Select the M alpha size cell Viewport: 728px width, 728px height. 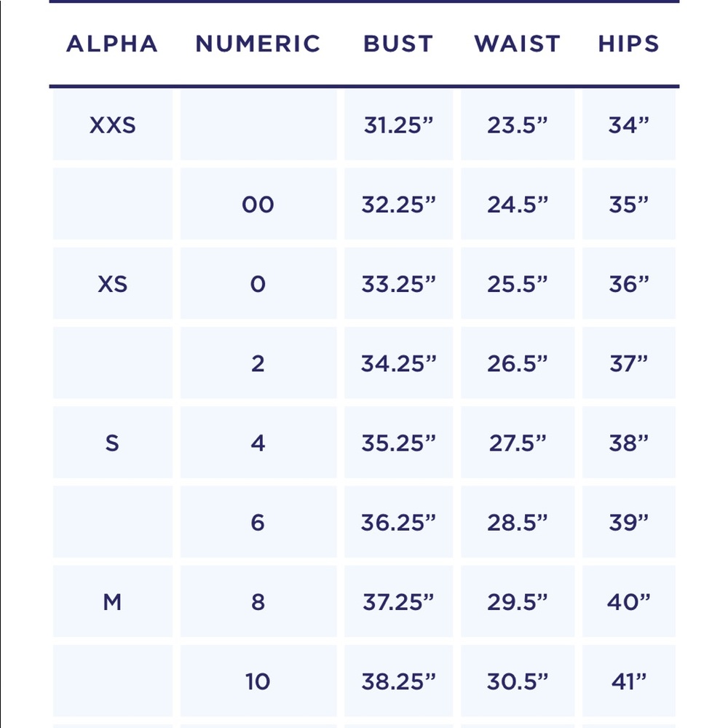(x=113, y=602)
